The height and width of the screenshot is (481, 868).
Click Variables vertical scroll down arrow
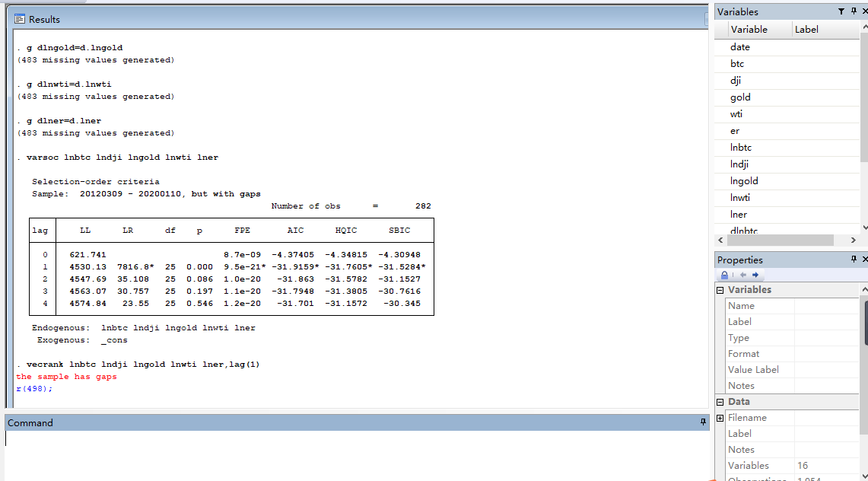(865, 227)
